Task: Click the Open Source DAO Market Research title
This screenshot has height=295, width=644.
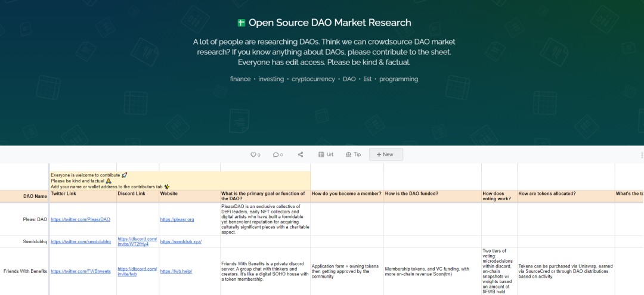Action: click(x=330, y=23)
